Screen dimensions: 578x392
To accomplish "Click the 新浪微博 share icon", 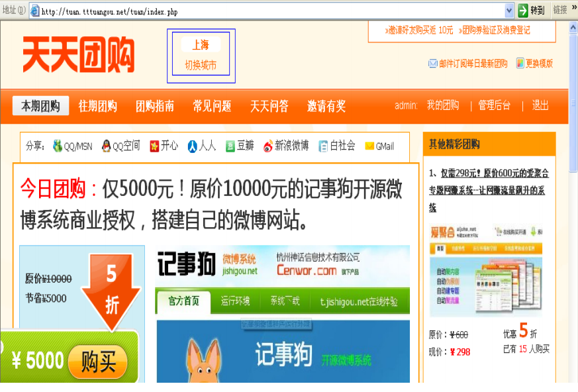I will click(268, 146).
